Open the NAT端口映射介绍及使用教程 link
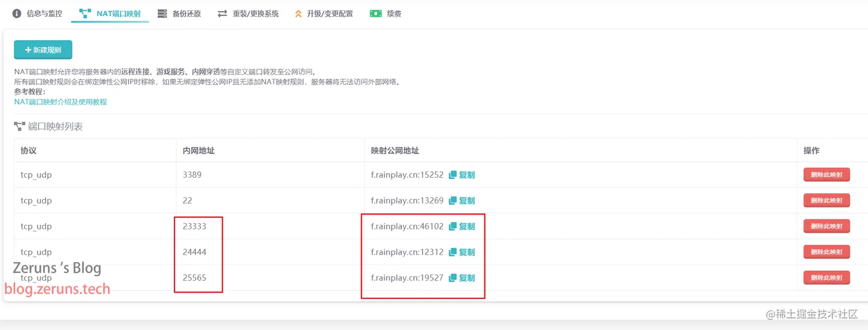The width and height of the screenshot is (868, 330). tap(60, 102)
